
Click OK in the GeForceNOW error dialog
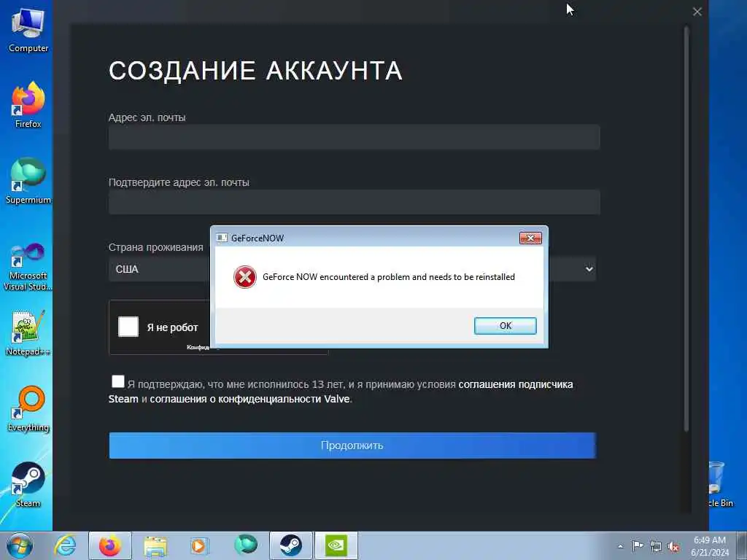click(x=505, y=326)
